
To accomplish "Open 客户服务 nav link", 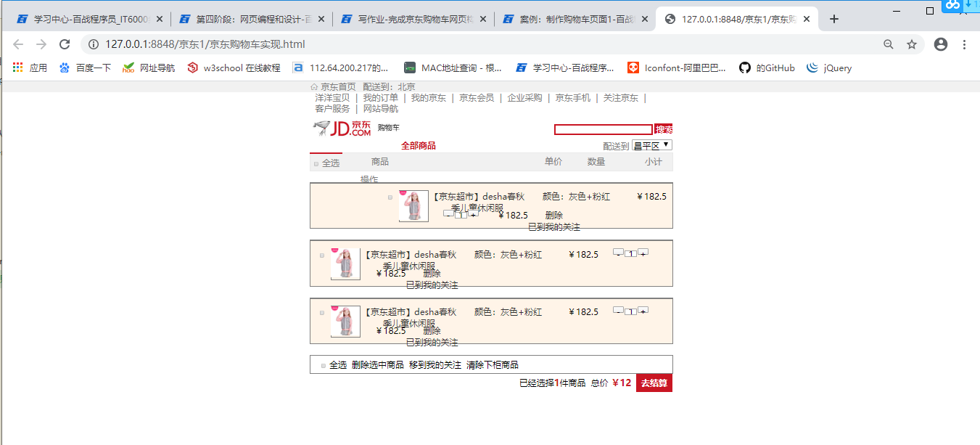I will pos(332,108).
